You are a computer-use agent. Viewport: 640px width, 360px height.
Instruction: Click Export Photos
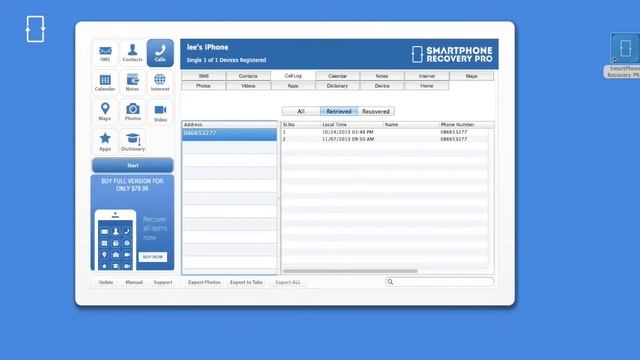pyautogui.click(x=204, y=282)
